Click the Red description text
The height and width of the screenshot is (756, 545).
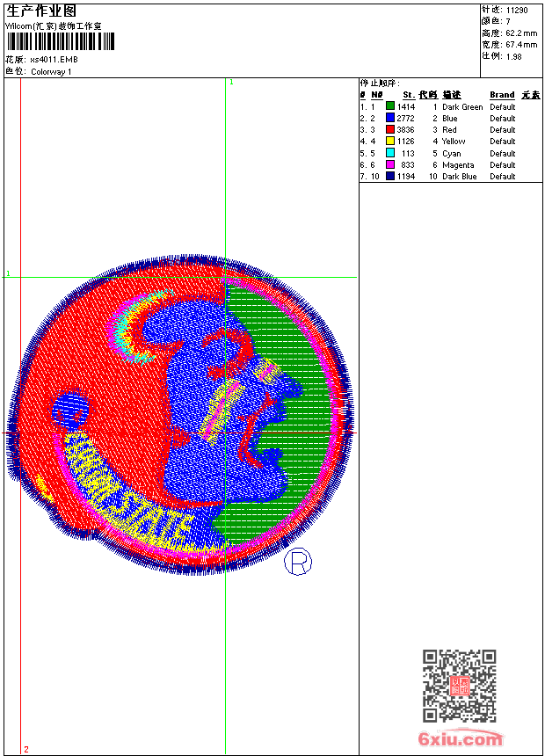click(x=449, y=130)
